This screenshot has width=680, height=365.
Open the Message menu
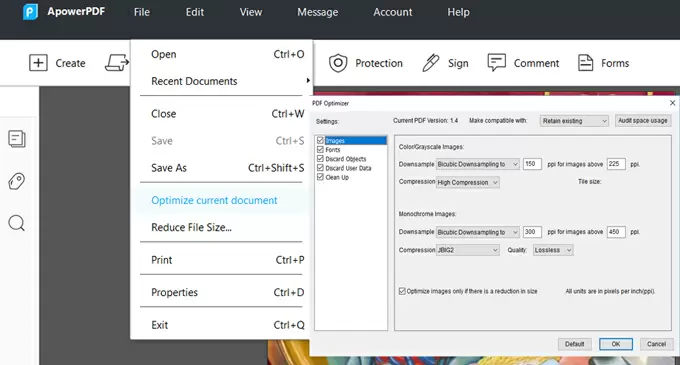pyautogui.click(x=317, y=12)
